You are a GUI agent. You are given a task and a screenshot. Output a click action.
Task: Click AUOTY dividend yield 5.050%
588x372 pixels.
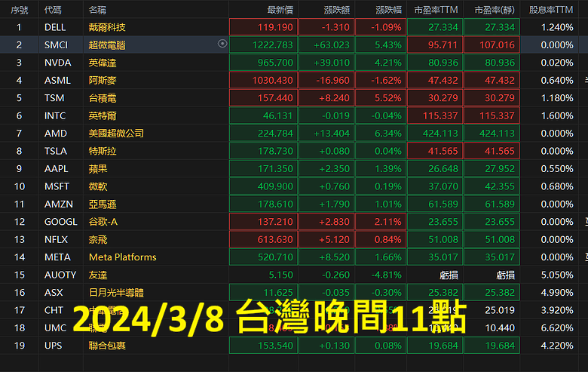[557, 275]
